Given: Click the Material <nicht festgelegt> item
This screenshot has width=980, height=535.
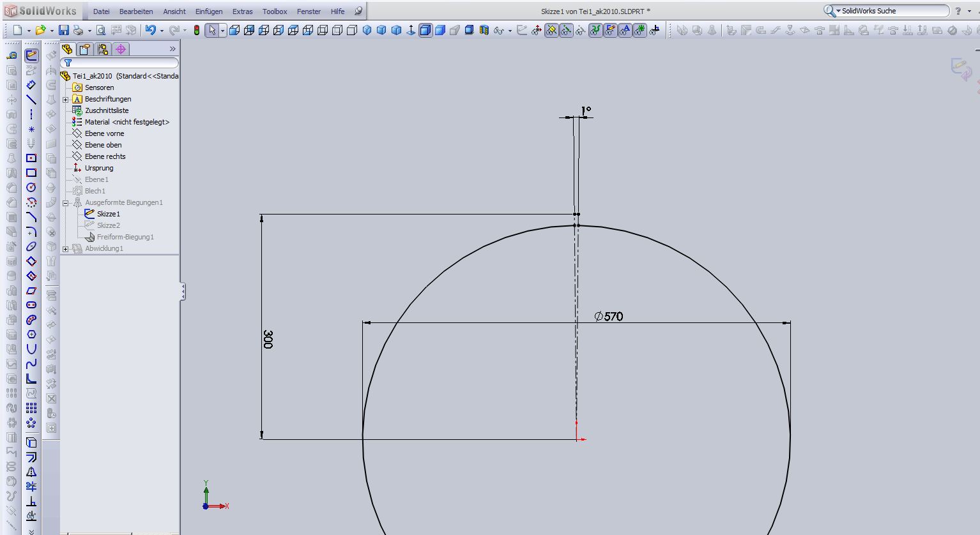Looking at the screenshot, I should pyautogui.click(x=121, y=122).
